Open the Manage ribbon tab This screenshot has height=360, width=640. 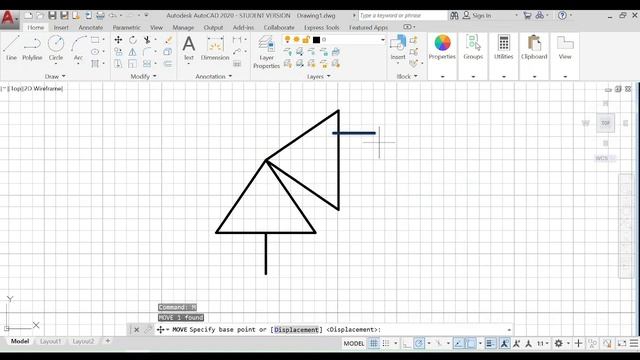[183, 27]
